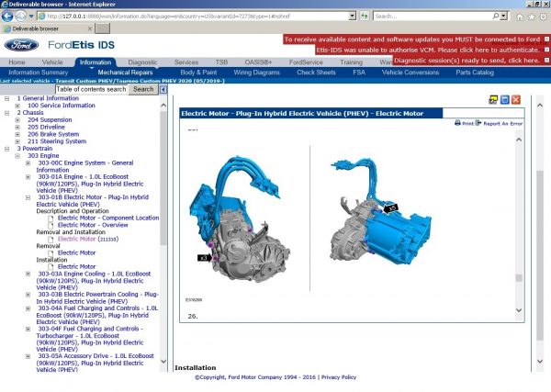Click the Internet Explorer forward arrow button
Viewport: 551px width, 392px height.
[21, 17]
